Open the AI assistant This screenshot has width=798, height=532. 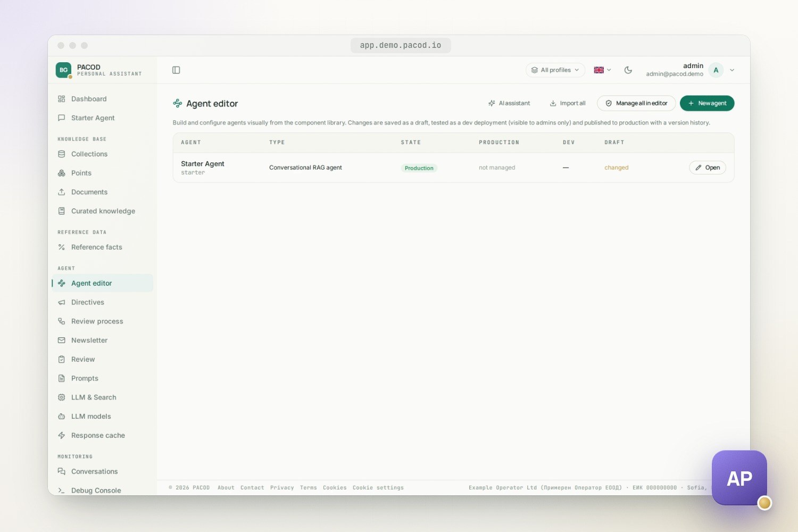pyautogui.click(x=509, y=103)
